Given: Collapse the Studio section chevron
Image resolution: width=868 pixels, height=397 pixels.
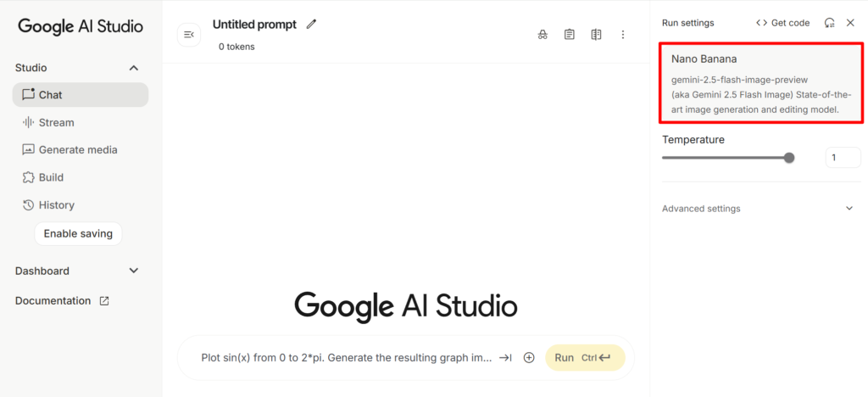Looking at the screenshot, I should pyautogui.click(x=133, y=68).
